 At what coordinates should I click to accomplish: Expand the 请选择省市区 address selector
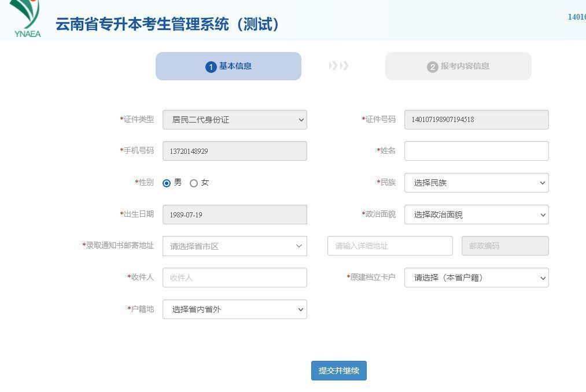pyautogui.click(x=234, y=246)
